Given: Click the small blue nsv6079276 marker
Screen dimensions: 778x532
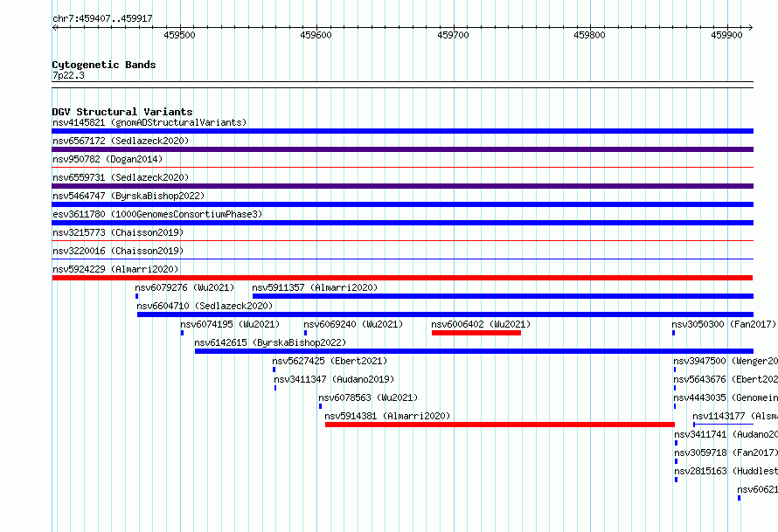Looking at the screenshot, I should (x=137, y=296).
